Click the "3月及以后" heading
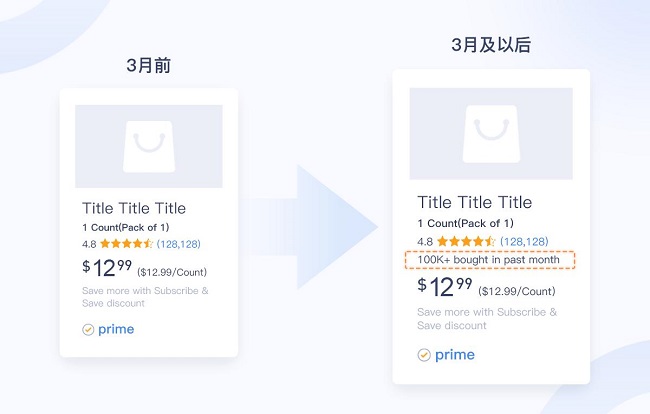This screenshot has height=414, width=650. (491, 46)
